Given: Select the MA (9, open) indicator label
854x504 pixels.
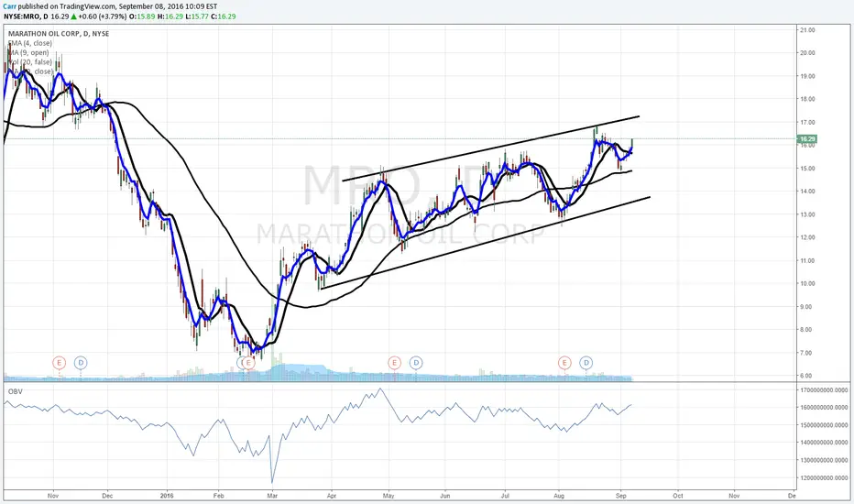Looking at the screenshot, I should coord(28,52).
